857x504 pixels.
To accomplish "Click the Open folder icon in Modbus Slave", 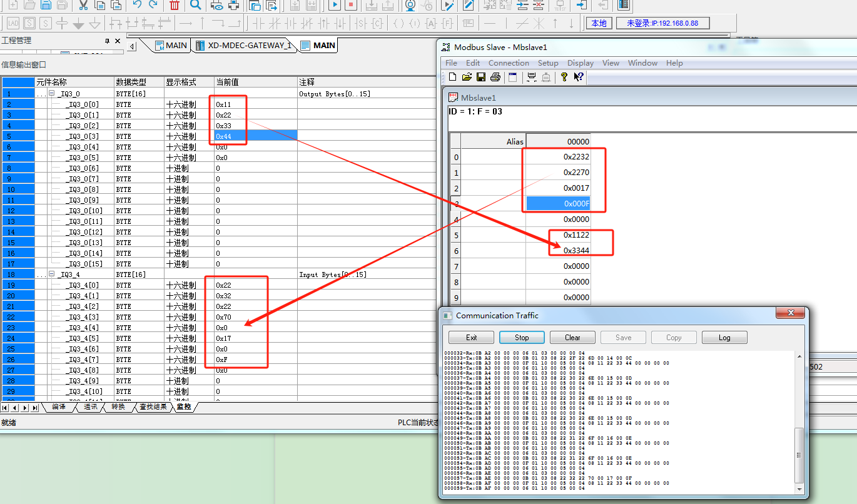I will [467, 77].
